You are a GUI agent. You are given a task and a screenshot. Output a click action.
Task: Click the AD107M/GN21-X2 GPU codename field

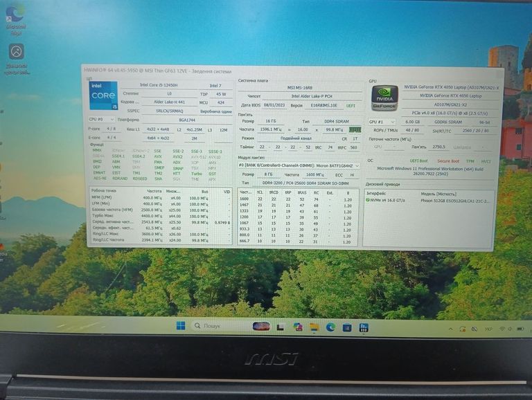(450, 104)
